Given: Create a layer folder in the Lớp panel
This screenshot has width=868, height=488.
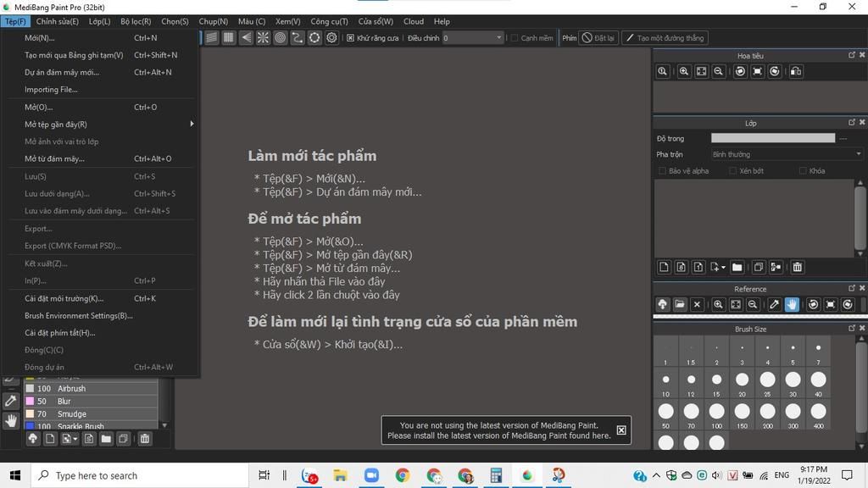Looking at the screenshot, I should click(x=737, y=267).
